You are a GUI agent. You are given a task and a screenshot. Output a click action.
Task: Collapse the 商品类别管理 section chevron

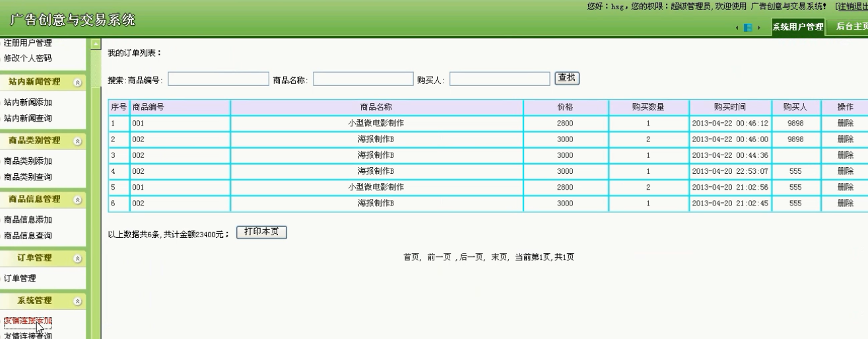(78, 141)
